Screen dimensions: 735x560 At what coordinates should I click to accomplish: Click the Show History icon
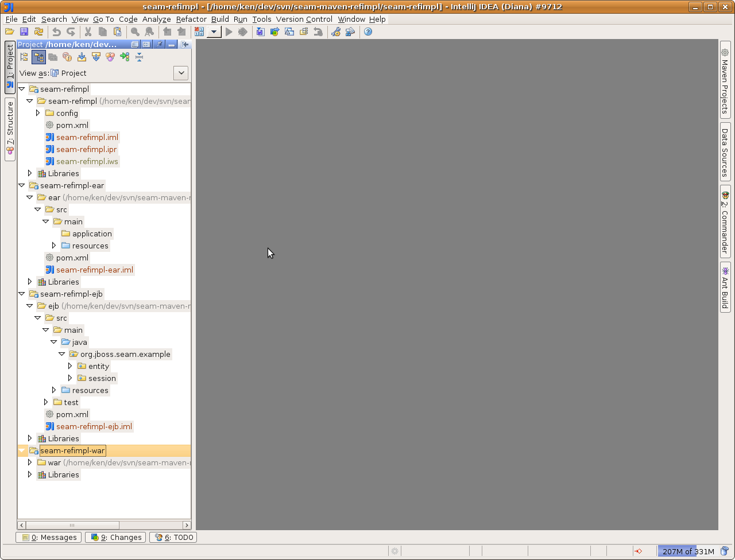(304, 32)
